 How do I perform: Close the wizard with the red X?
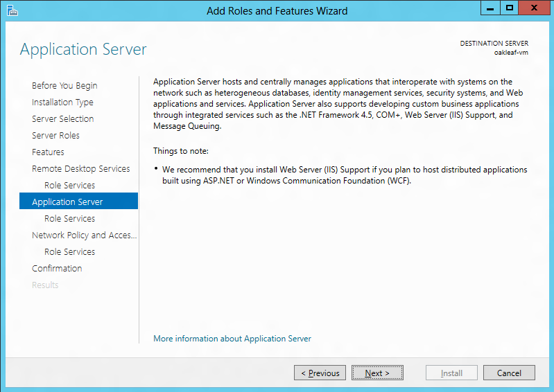click(x=535, y=8)
